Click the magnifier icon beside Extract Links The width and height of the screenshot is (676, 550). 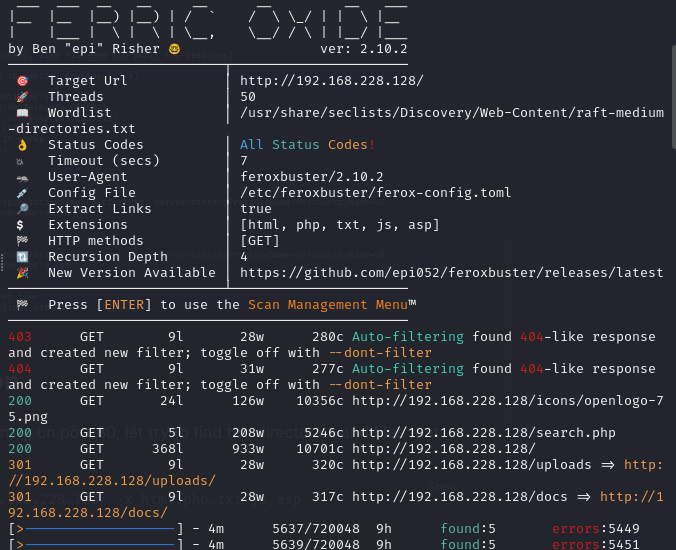22,209
